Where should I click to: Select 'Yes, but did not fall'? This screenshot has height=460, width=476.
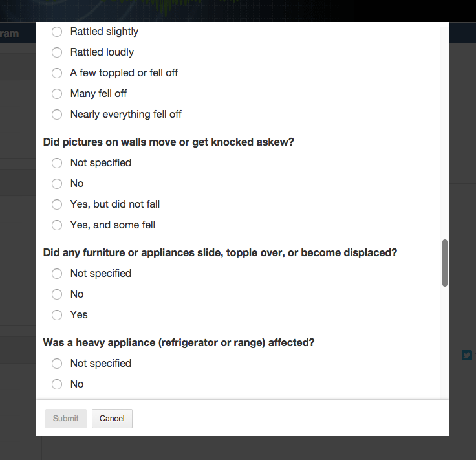pos(57,204)
